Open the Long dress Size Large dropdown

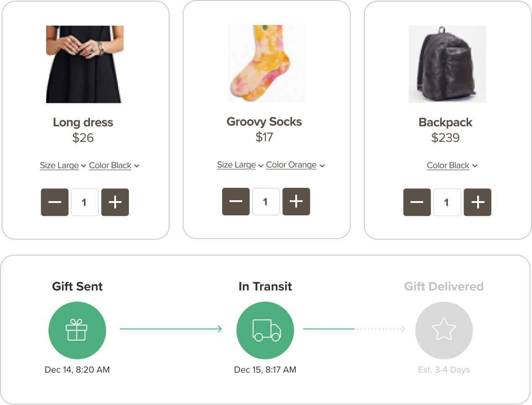pos(63,165)
